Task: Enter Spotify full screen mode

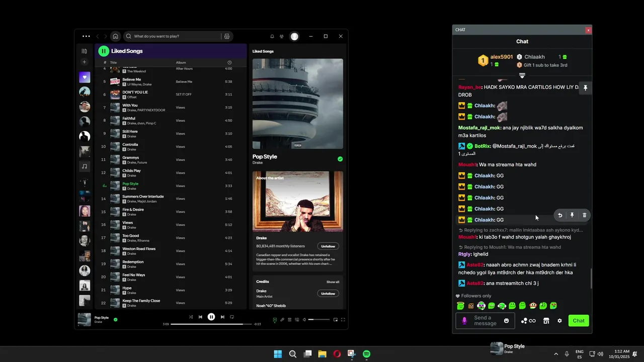Action: [x=343, y=320]
